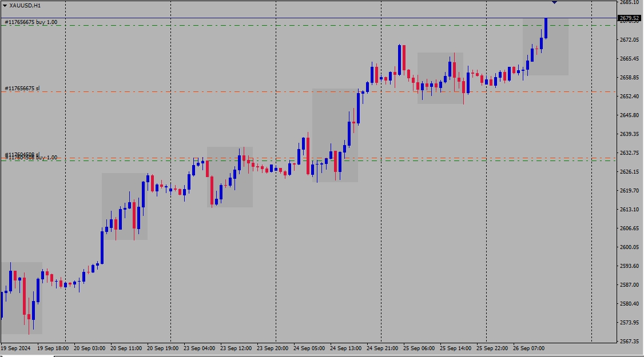Click the 20 Sep 03:00 time label

click(x=90, y=348)
